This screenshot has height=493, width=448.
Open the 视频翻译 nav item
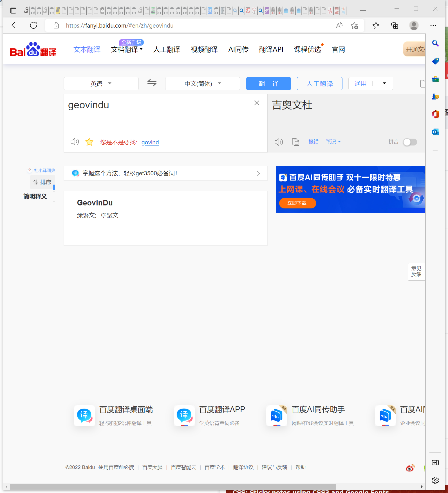(x=204, y=50)
